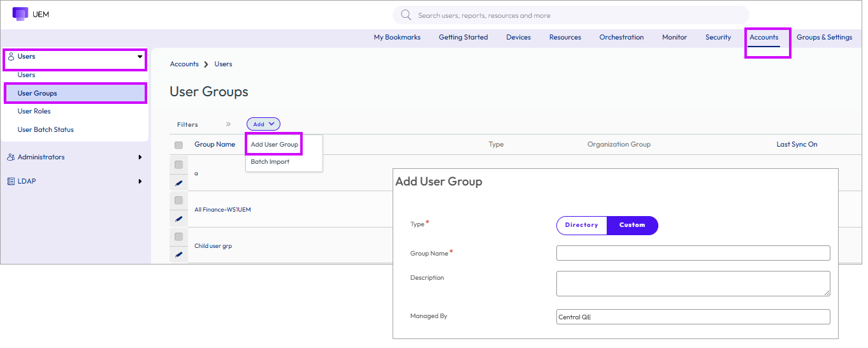The image size is (868, 348).
Task: Open the Getting Started tab
Action: click(x=463, y=37)
